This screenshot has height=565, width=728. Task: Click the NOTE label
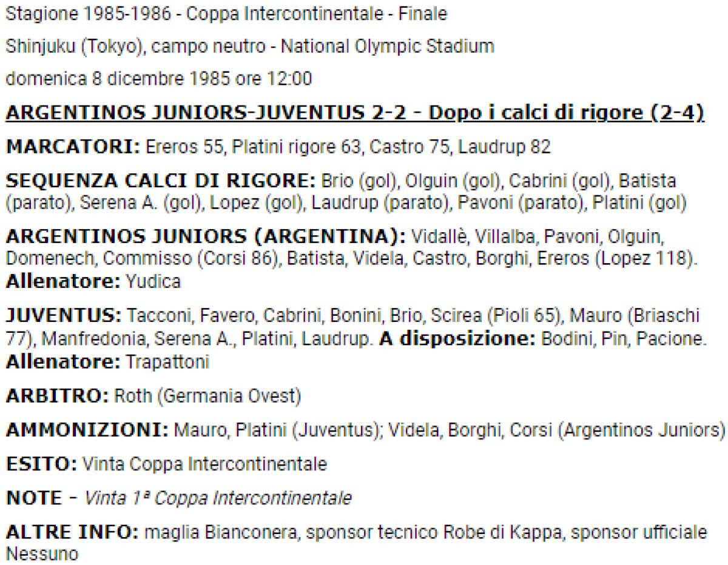point(34,499)
